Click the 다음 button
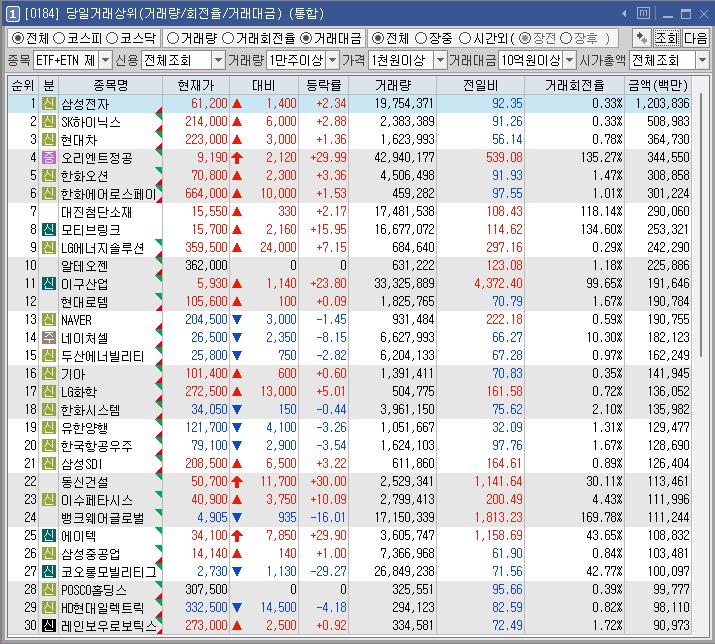The height and width of the screenshot is (644, 715). 695,38
